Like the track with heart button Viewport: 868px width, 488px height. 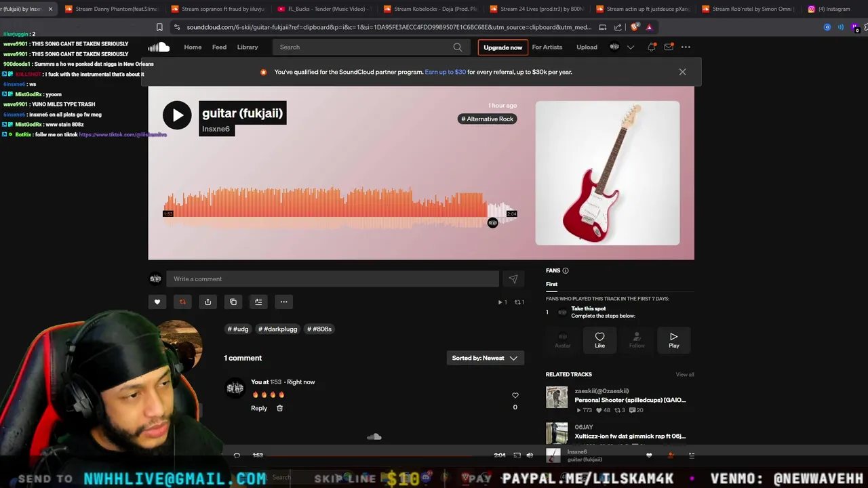[157, 302]
